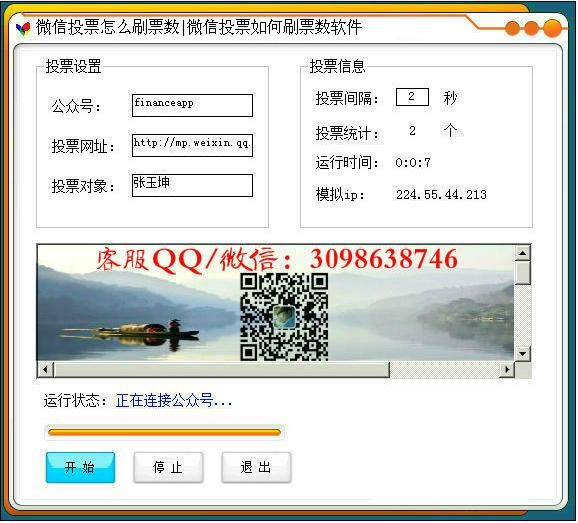Click the banner scroll left arrow
578x523 pixels.
point(45,369)
